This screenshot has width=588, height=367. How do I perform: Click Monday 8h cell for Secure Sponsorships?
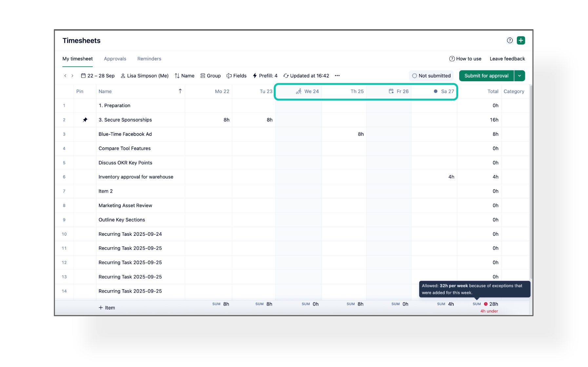click(208, 120)
